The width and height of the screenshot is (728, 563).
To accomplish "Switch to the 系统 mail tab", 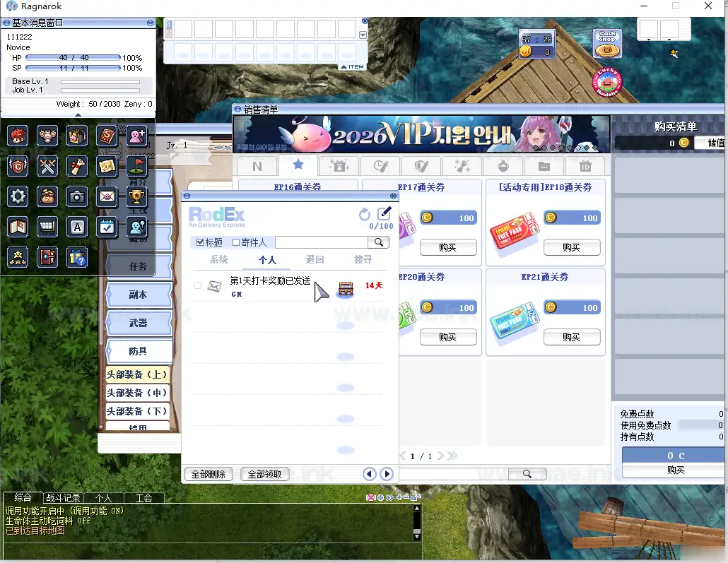I will [x=218, y=259].
